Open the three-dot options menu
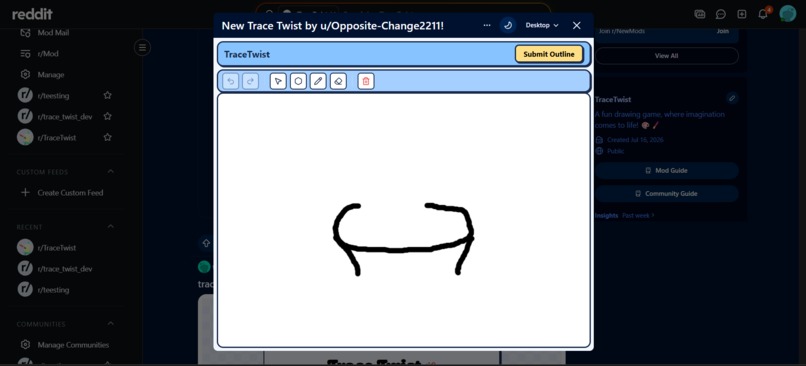 [487, 25]
